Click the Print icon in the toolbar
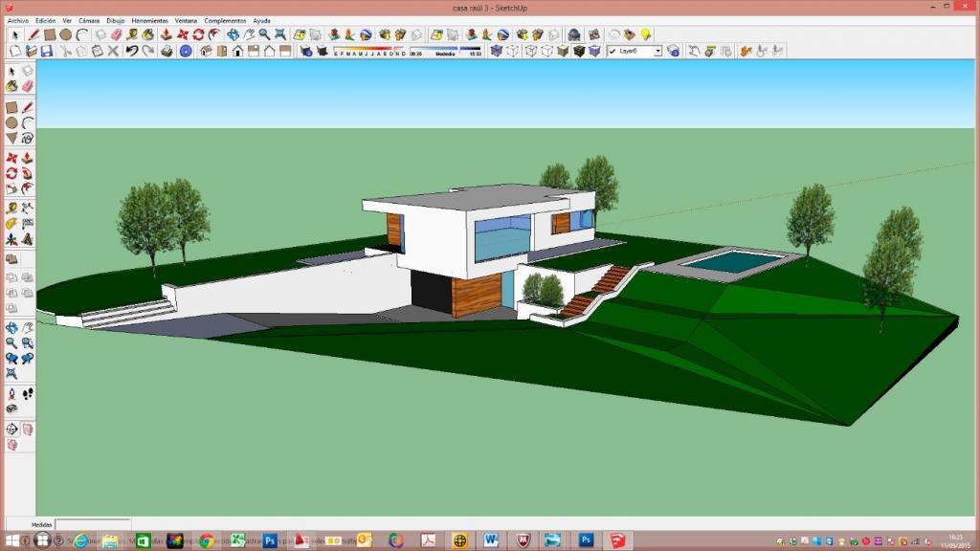This screenshot has height=551, width=980. coord(167,51)
